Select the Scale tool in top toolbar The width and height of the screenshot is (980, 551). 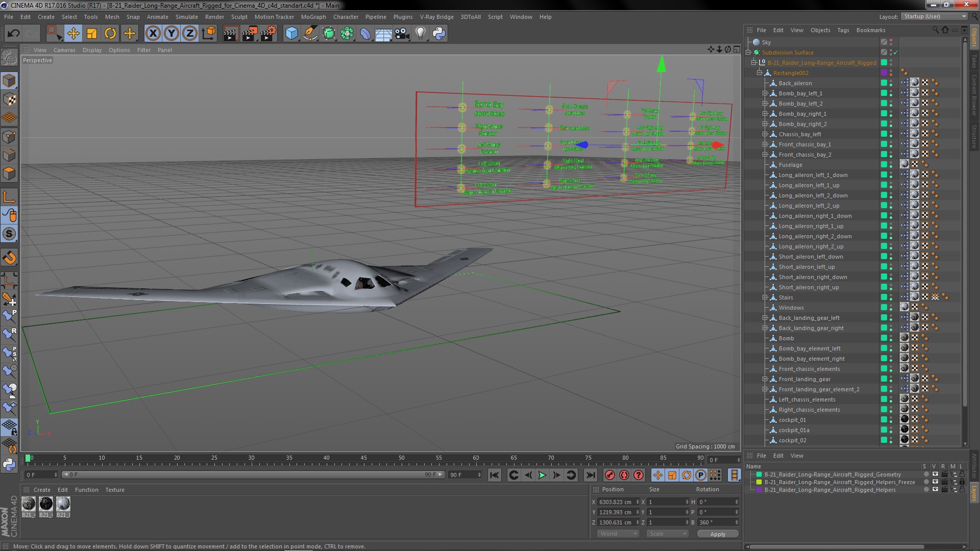point(92,34)
